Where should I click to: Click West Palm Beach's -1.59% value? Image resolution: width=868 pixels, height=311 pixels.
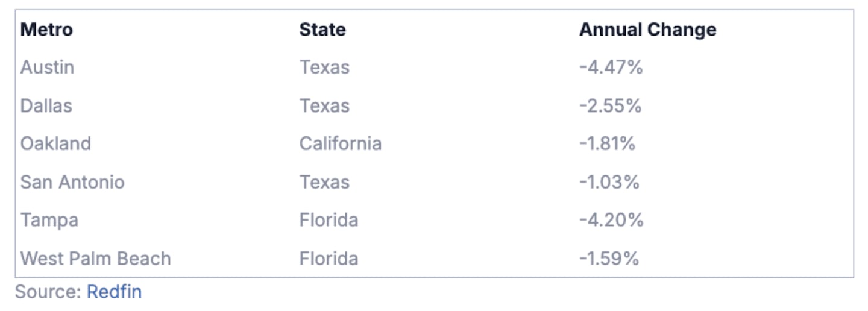pos(609,259)
